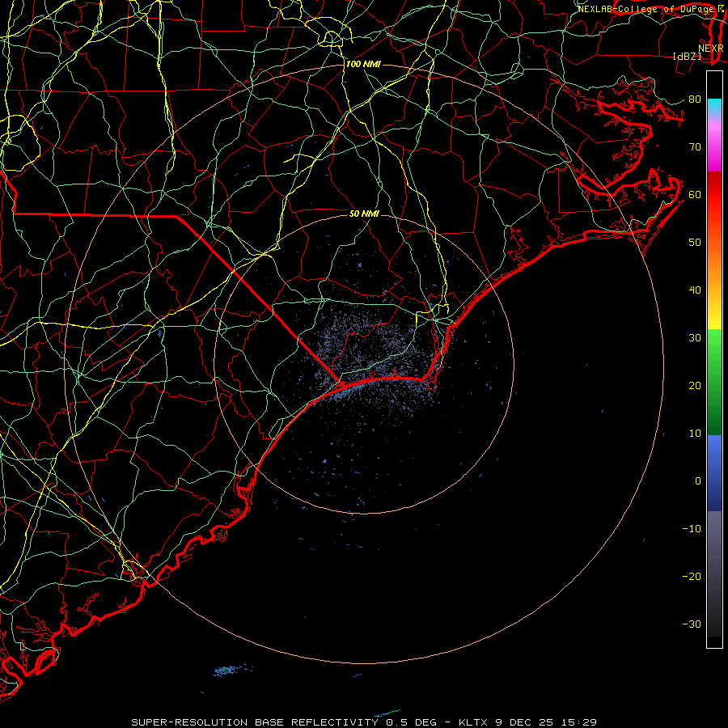
Task: Click the isolated offshore echo near bottom
Action: coord(228,671)
